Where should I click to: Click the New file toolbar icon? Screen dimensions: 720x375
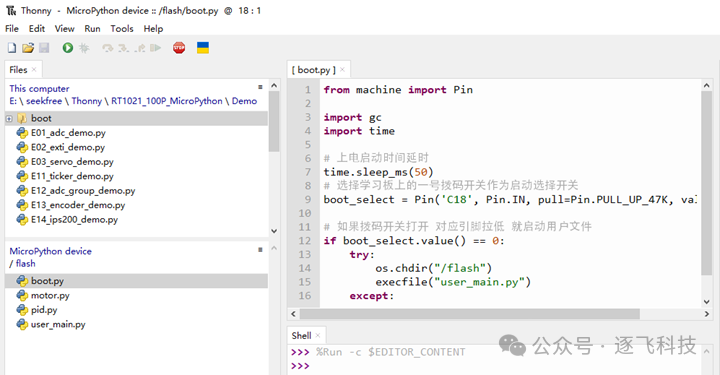coord(12,48)
